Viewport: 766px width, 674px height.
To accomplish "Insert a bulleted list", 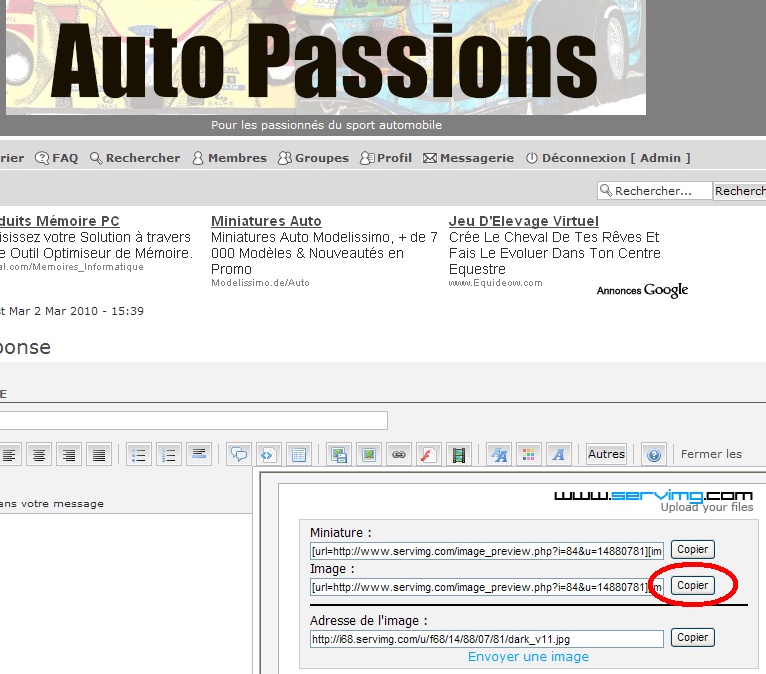I will [x=139, y=455].
